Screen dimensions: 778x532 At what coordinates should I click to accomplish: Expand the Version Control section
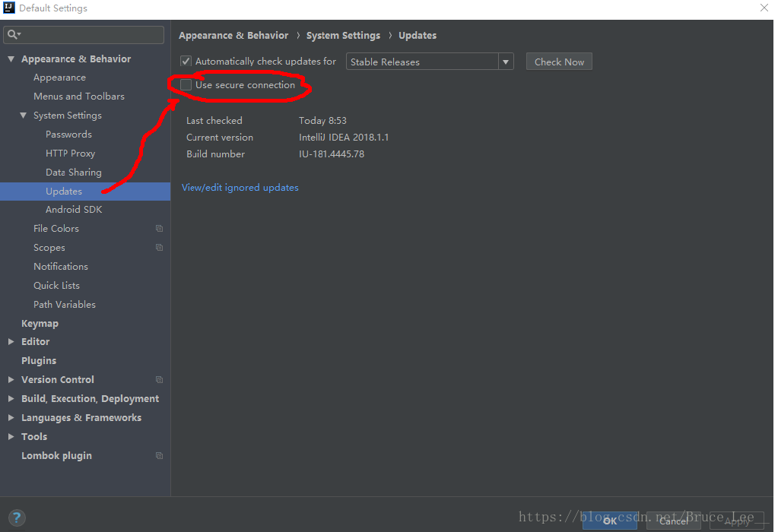[11, 380]
